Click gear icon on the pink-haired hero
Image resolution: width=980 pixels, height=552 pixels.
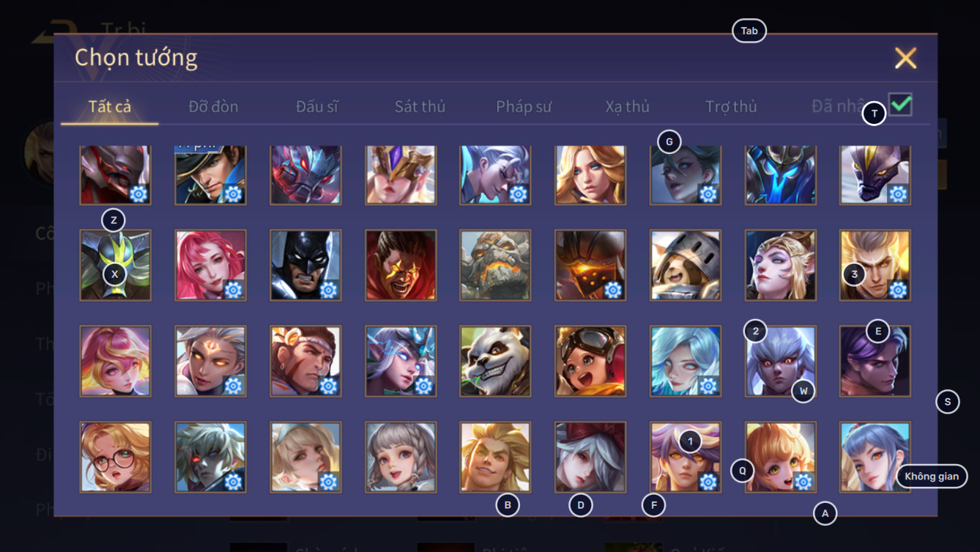pos(233,290)
